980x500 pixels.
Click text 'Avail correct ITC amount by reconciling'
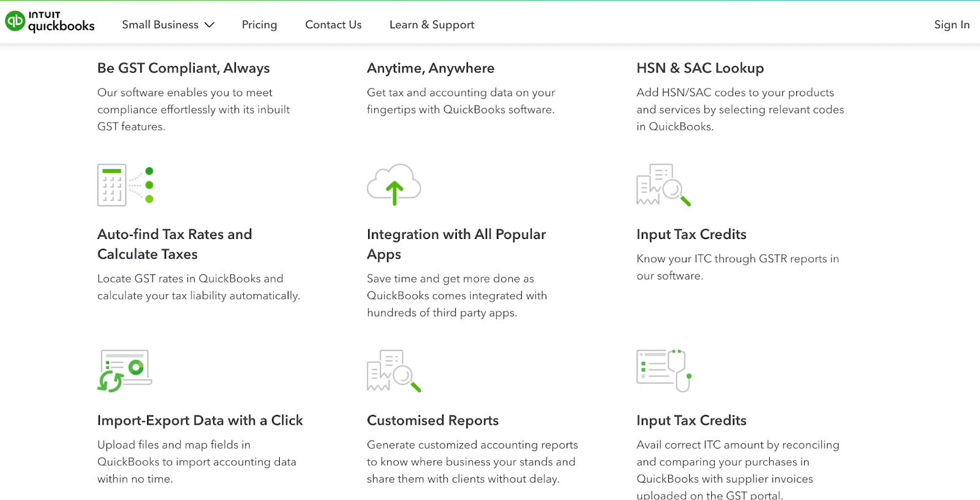click(738, 445)
